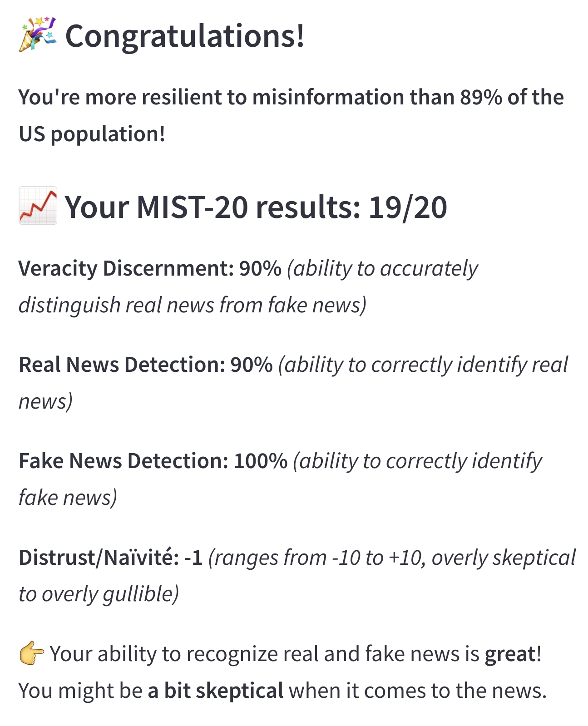Click the italic text ability to accurately
Viewport: 588px width, 726px height.
click(x=382, y=268)
